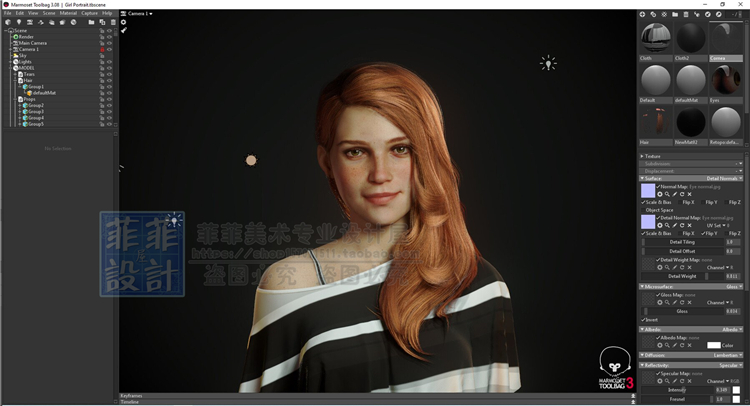This screenshot has height=406, width=750.
Task: Delete material with trash icon
Action: [x=685, y=14]
